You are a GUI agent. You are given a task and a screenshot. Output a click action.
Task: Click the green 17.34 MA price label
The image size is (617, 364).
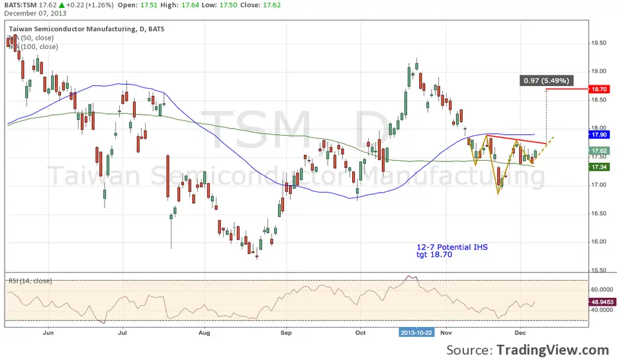(598, 167)
